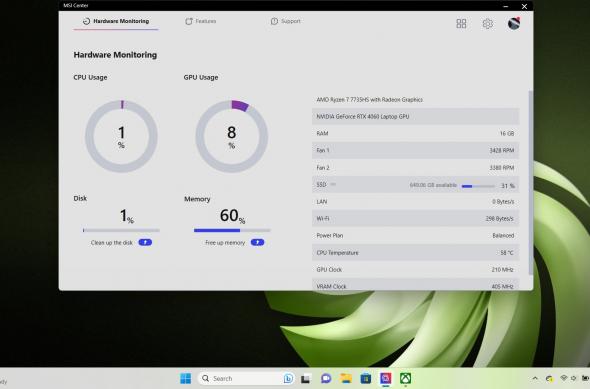Screen dimensions: 590x389
Task: Show hidden system tray icons
Action: (535, 378)
